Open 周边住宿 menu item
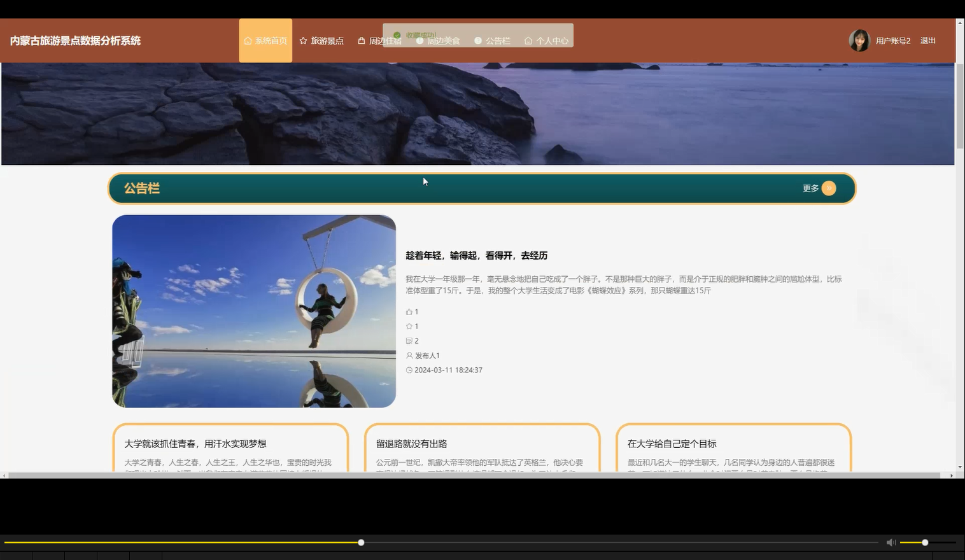 click(379, 41)
